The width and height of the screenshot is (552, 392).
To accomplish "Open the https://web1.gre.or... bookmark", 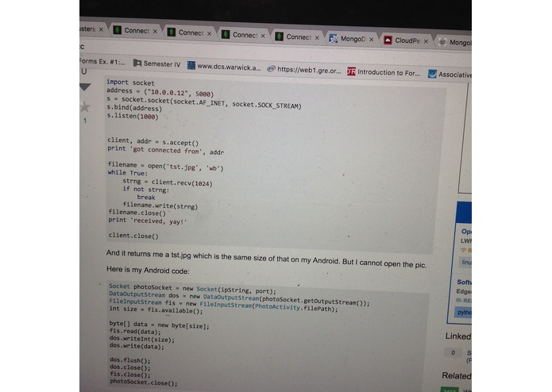I will point(304,70).
